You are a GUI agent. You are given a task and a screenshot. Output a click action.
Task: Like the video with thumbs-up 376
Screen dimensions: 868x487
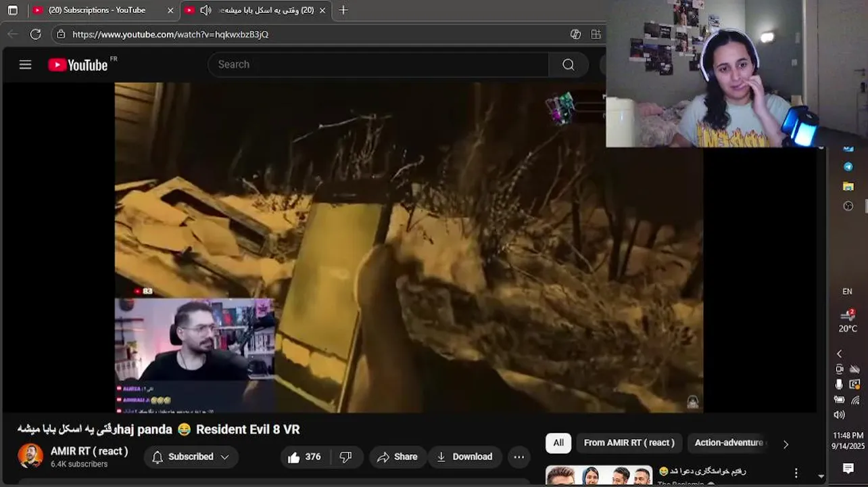(304, 457)
